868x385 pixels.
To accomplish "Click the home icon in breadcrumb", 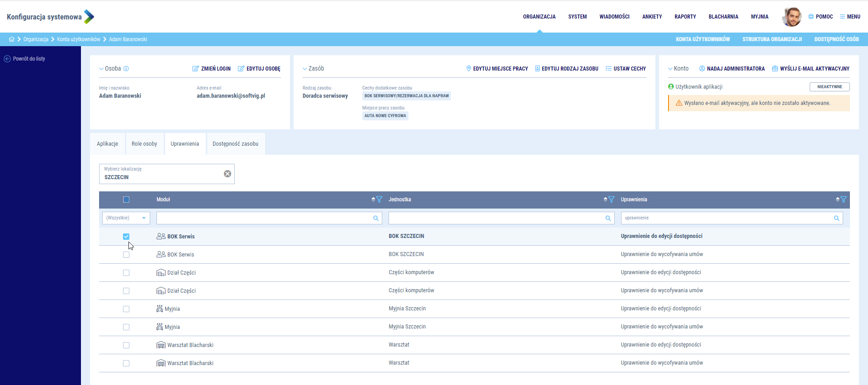I will (11, 39).
